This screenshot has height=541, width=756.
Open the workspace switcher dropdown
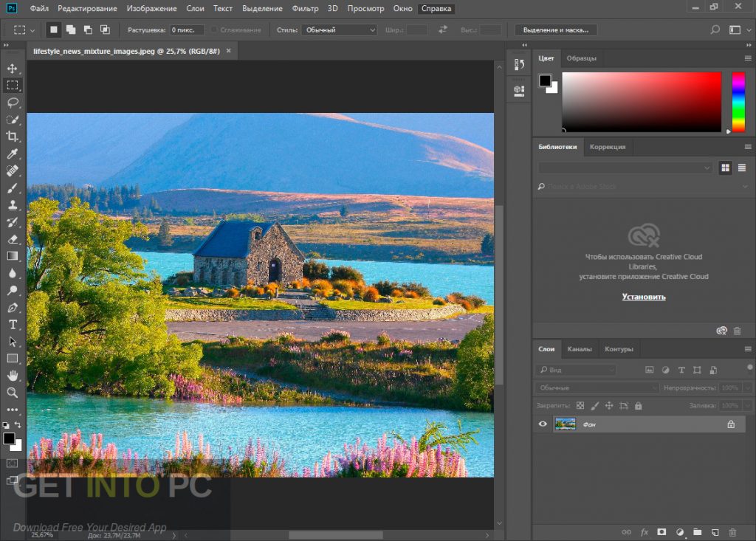click(x=740, y=30)
